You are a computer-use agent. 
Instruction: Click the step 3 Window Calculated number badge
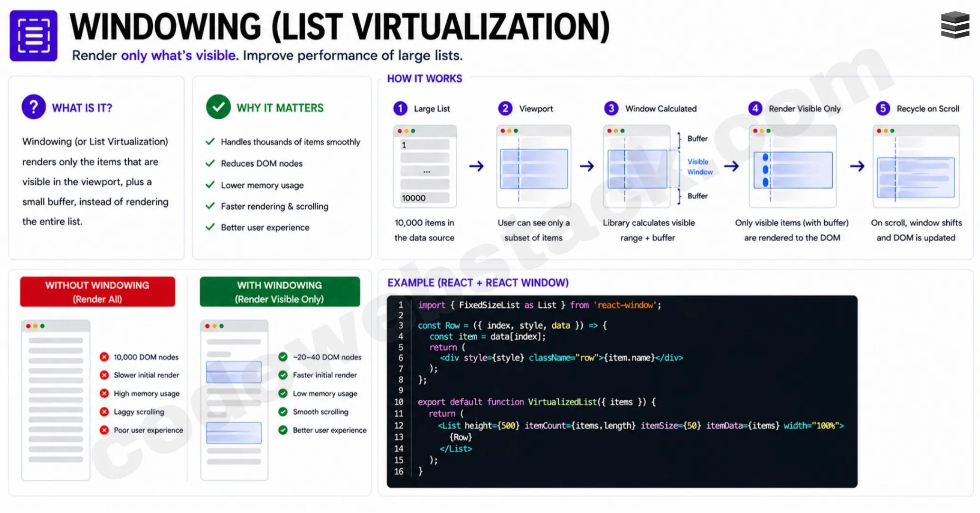click(x=612, y=108)
